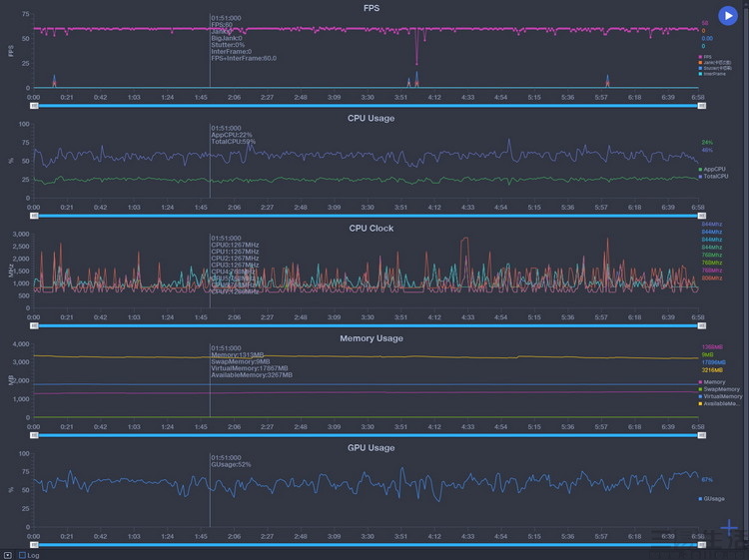Click the plus icon near GPU chart
The width and height of the screenshot is (749, 560).
(x=729, y=527)
